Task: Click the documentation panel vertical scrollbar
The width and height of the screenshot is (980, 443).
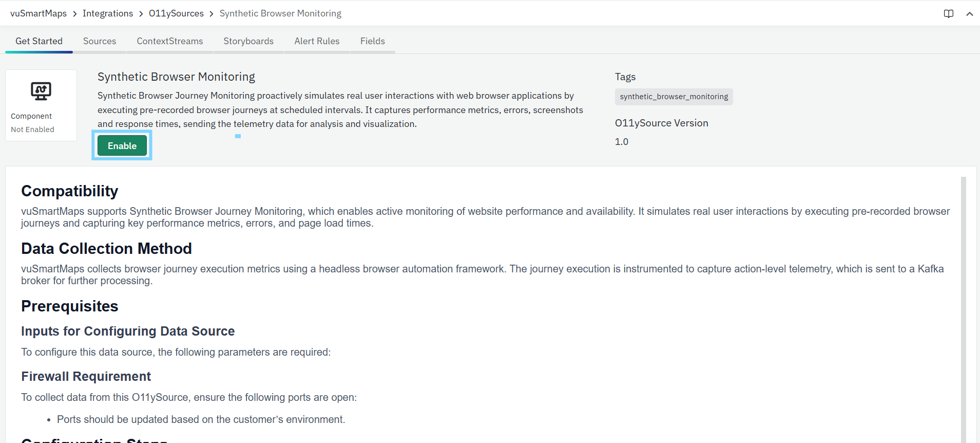Action: coord(963,308)
